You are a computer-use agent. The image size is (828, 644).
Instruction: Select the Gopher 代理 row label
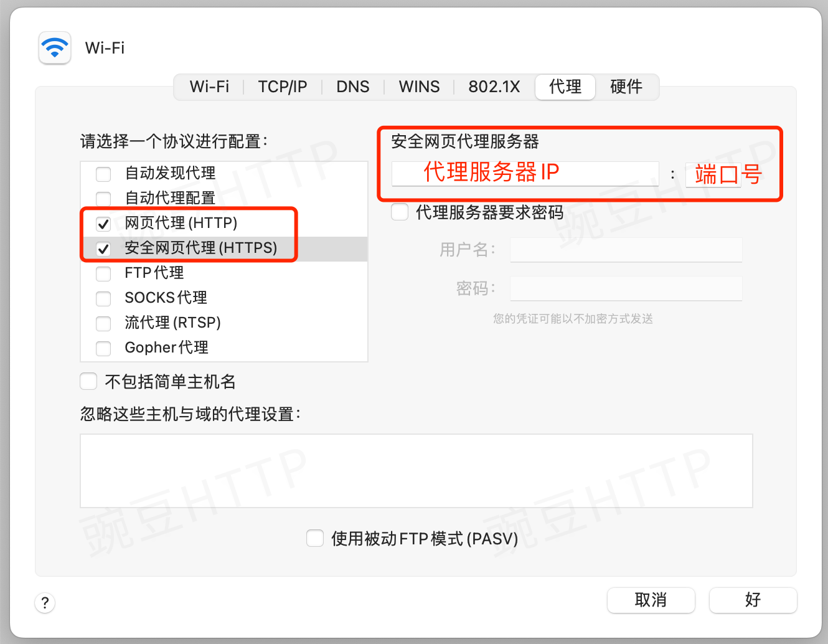166,348
